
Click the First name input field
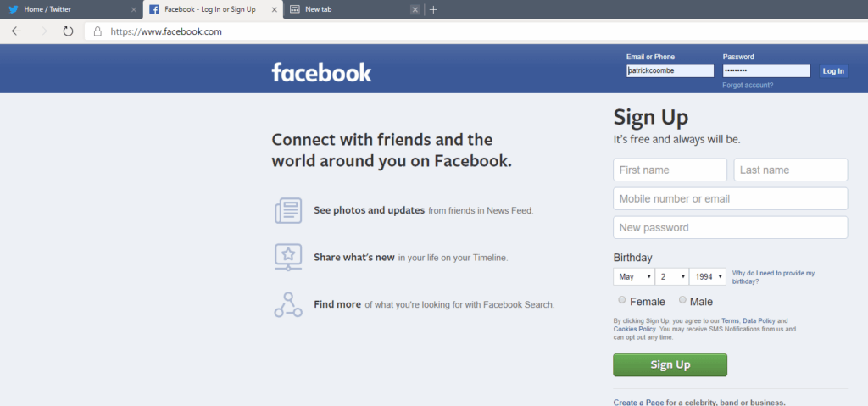click(670, 170)
